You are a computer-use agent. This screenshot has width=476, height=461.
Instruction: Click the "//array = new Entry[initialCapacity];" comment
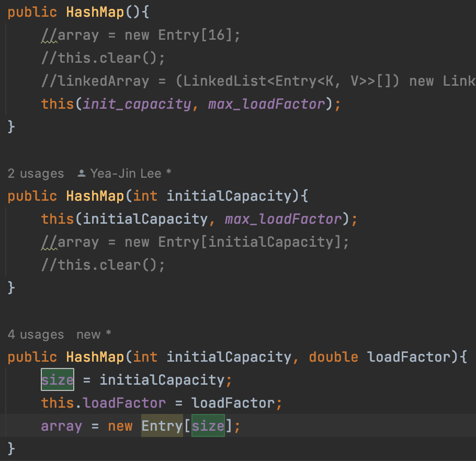[x=195, y=242]
